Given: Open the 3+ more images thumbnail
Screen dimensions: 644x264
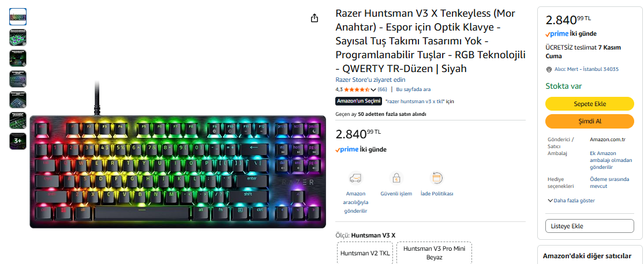Looking at the screenshot, I should (x=18, y=141).
